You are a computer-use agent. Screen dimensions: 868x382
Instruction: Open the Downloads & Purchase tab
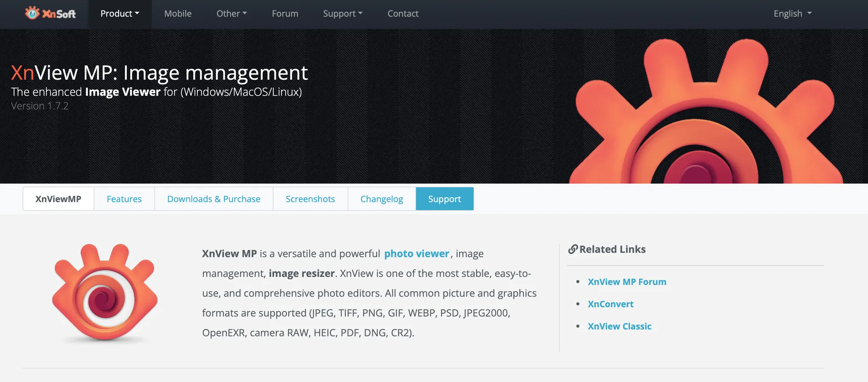214,199
